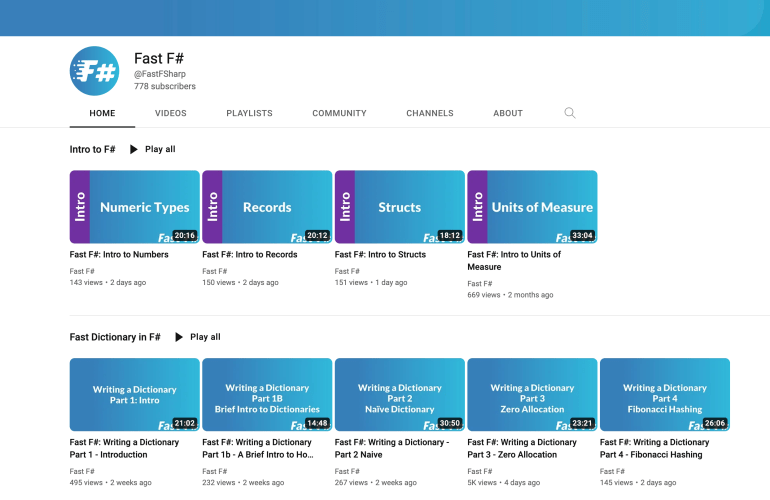Viewport: 770px width, 500px height.
Task: Open the Intro to F# playlist title
Action: pyautogui.click(x=92, y=149)
